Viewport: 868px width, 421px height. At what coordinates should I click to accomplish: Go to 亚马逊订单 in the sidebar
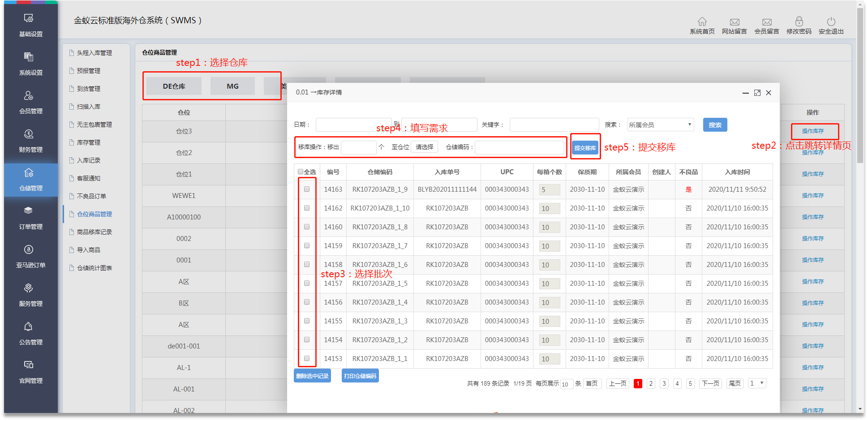pos(29,249)
